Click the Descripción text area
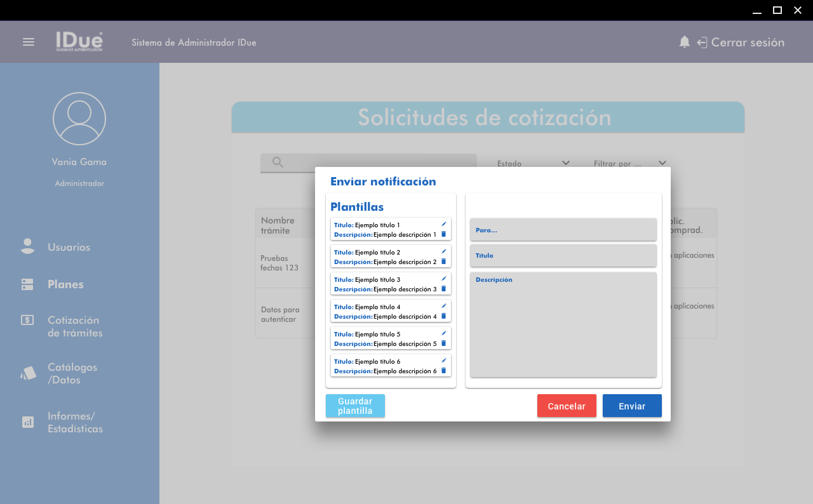 [x=563, y=325]
